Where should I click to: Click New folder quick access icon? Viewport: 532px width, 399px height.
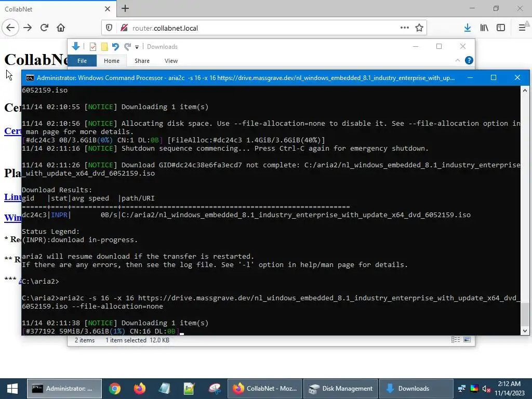point(104,47)
